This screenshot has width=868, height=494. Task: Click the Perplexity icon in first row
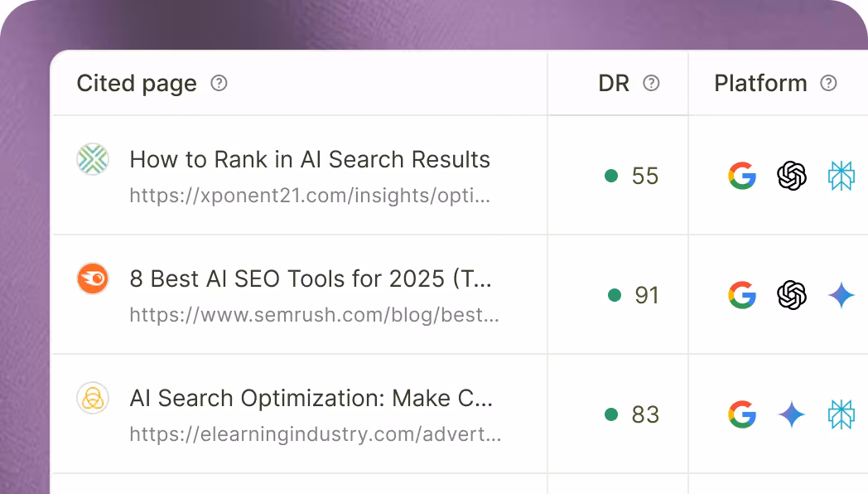coord(841,176)
